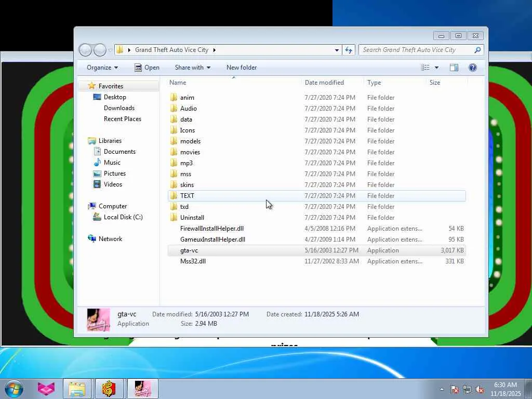Select Computer in navigation pane
532x399 pixels.
click(x=113, y=206)
